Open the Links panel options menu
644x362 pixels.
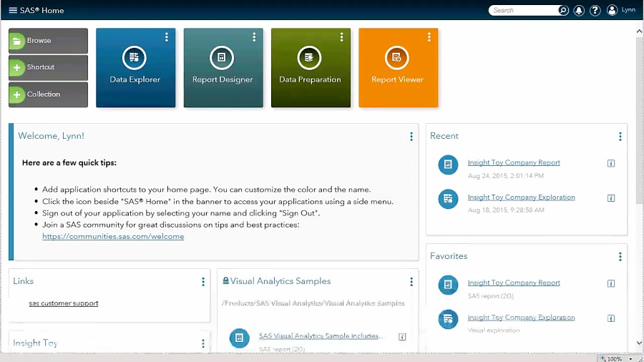coord(203,282)
